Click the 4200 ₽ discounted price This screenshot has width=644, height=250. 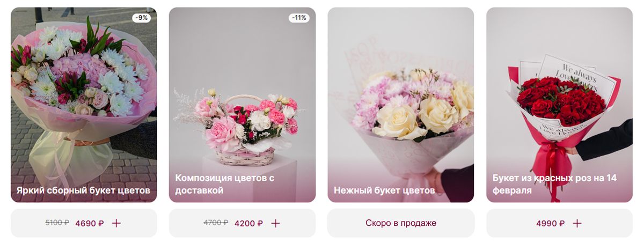coord(248,223)
